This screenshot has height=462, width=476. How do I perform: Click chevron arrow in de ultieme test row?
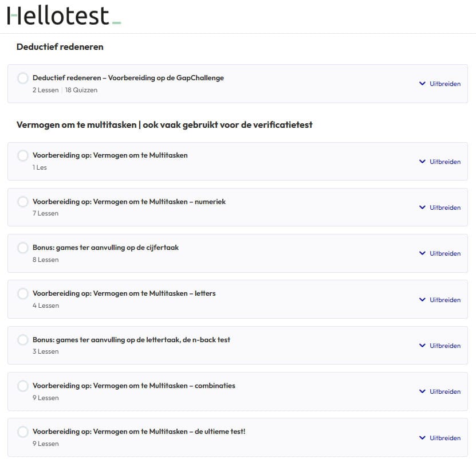(x=422, y=438)
